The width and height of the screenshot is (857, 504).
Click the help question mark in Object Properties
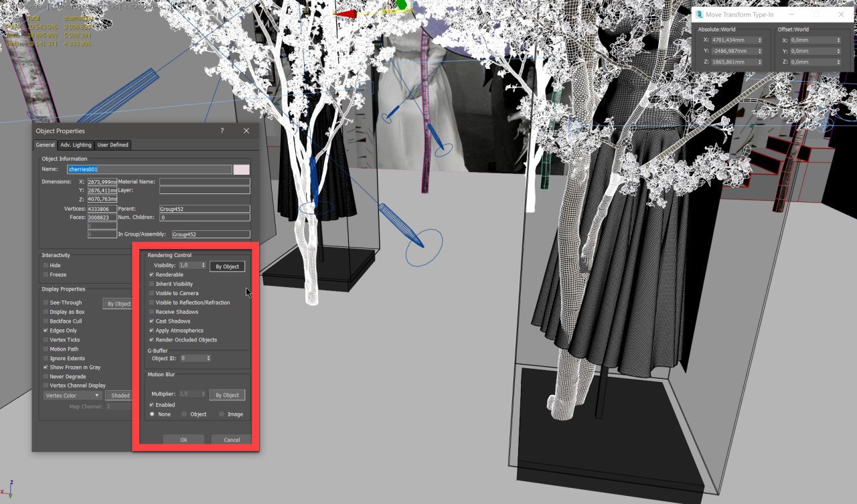click(x=222, y=131)
